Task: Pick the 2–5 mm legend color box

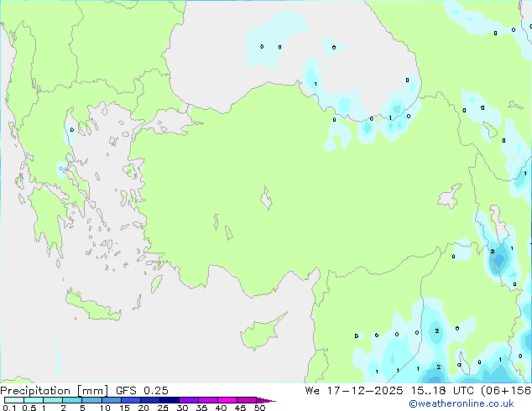Action: click(x=72, y=400)
